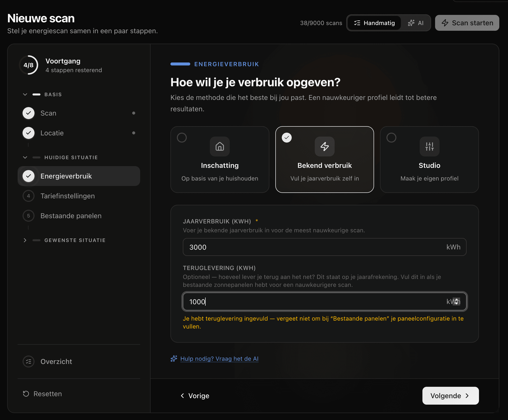Image resolution: width=508 pixels, height=420 pixels.
Task: Expand the GEWENSTE SITUATIE section
Action: [x=25, y=240]
